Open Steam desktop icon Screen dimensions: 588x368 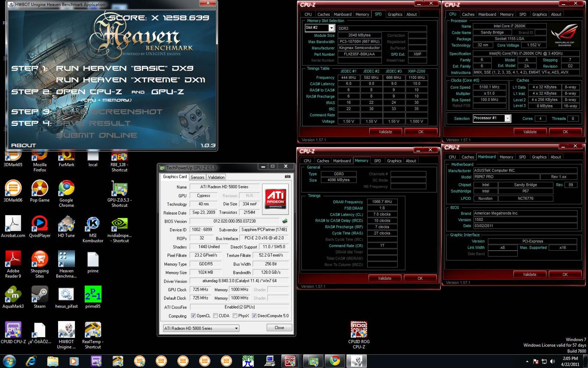pos(40,297)
